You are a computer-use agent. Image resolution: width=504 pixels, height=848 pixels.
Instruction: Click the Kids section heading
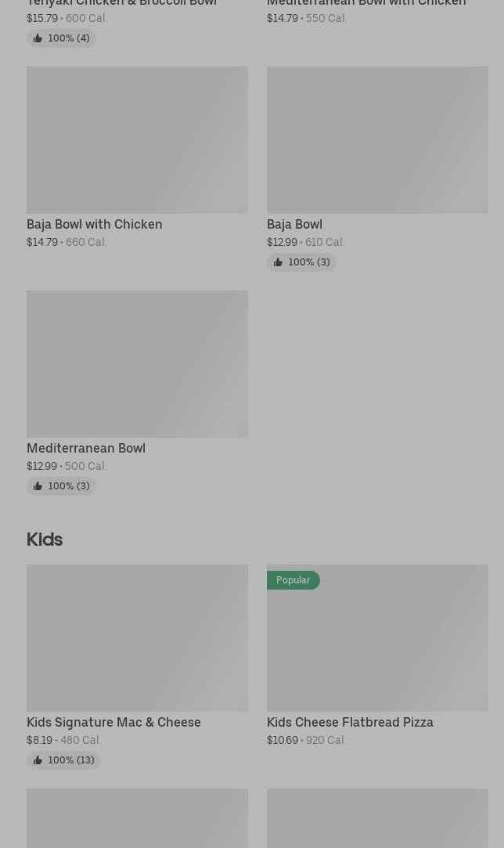(45, 539)
